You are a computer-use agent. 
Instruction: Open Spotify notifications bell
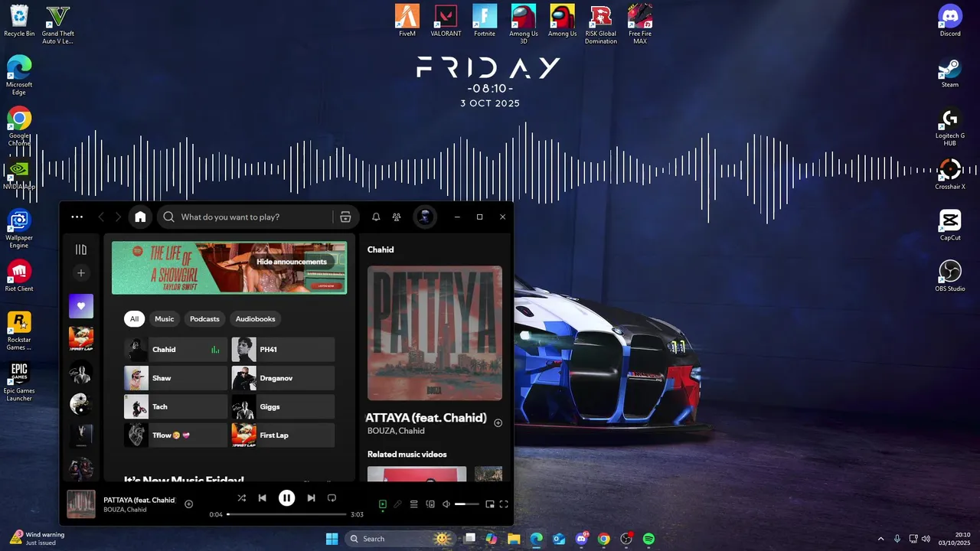pos(376,217)
